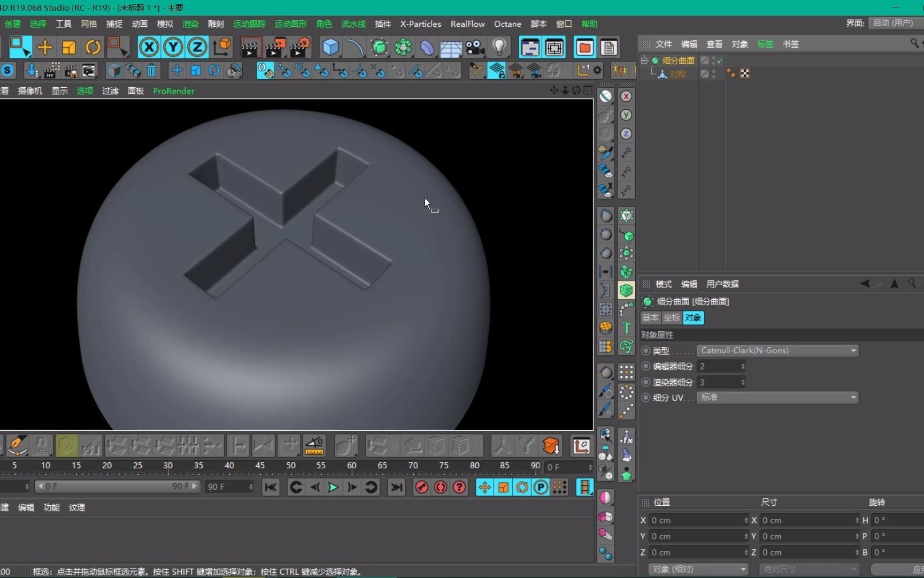Open the 渲染 menu
Screen dimensions: 924x578
[x=190, y=24]
